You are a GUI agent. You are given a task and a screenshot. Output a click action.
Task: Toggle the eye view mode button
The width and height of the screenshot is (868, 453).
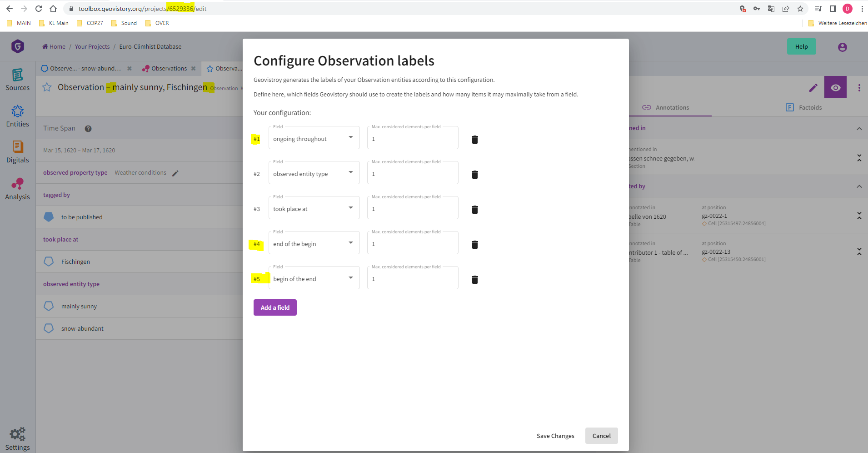(x=835, y=87)
